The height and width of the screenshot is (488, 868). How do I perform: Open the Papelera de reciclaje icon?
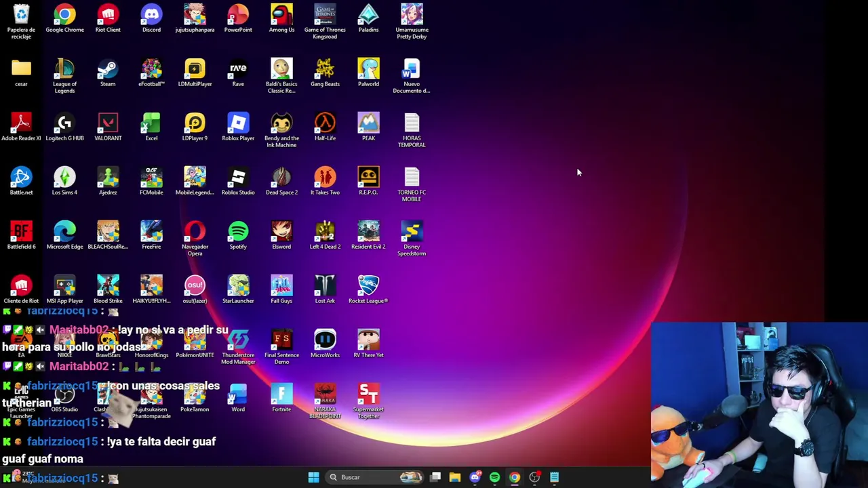[x=21, y=22]
